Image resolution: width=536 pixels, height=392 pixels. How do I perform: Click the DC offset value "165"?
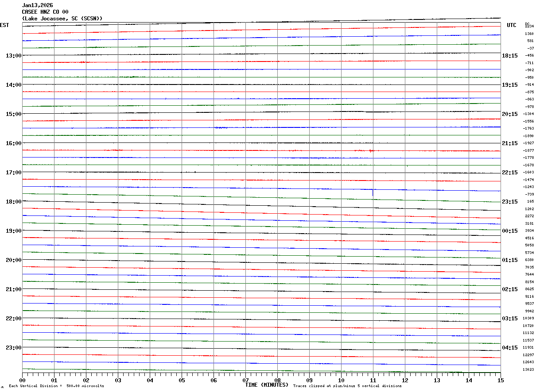click(x=530, y=202)
